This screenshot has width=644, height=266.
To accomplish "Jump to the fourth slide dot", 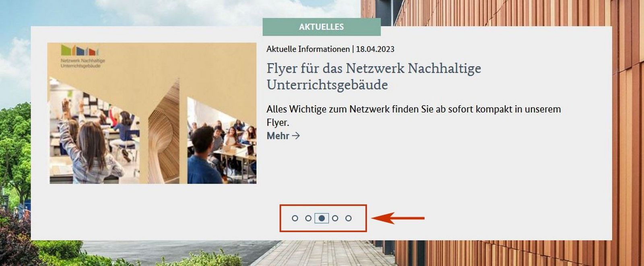I will click(x=335, y=218).
